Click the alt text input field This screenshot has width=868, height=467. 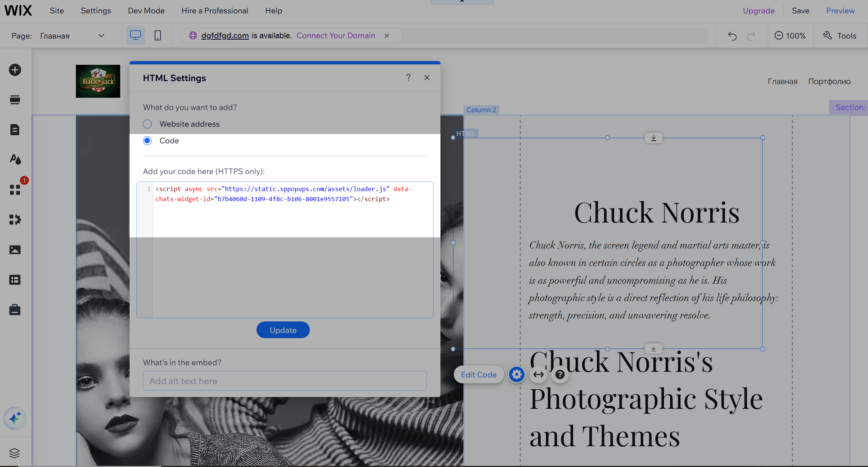(x=285, y=381)
